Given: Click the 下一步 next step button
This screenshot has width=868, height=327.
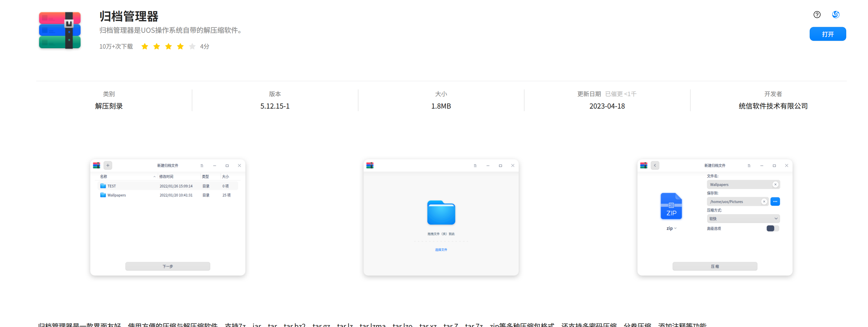Looking at the screenshot, I should tap(167, 266).
